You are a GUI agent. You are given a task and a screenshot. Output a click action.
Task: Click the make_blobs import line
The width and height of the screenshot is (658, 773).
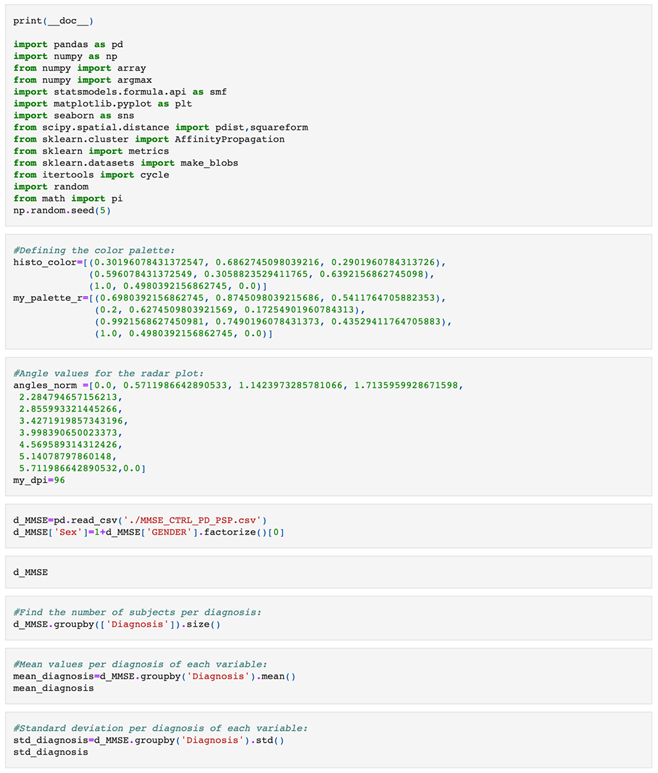point(125,163)
